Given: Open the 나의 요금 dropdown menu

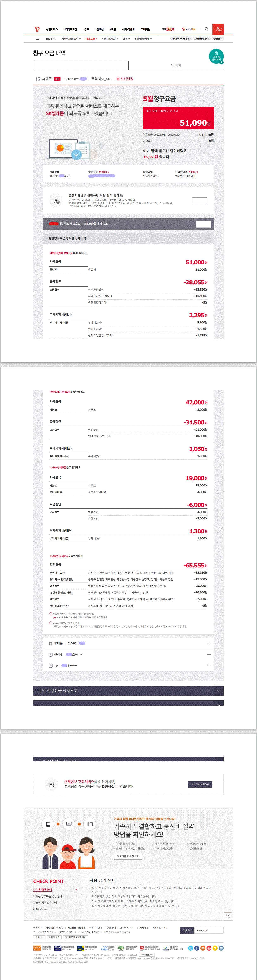Looking at the screenshot, I should 91,39.
